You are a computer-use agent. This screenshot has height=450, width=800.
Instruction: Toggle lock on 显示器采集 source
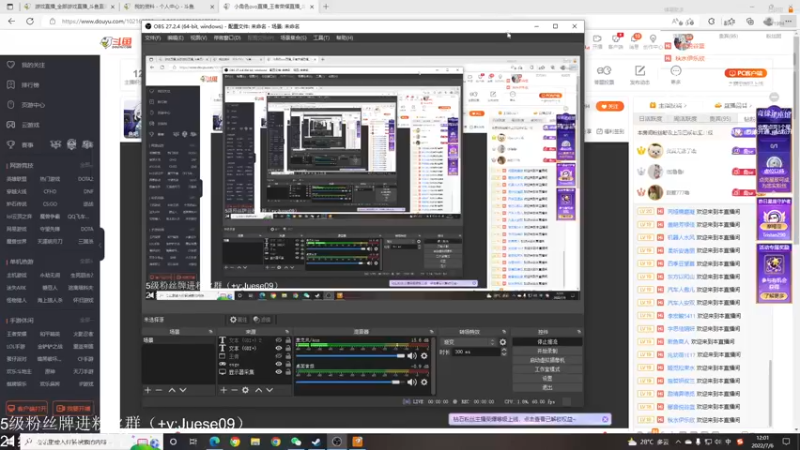[x=288, y=372]
